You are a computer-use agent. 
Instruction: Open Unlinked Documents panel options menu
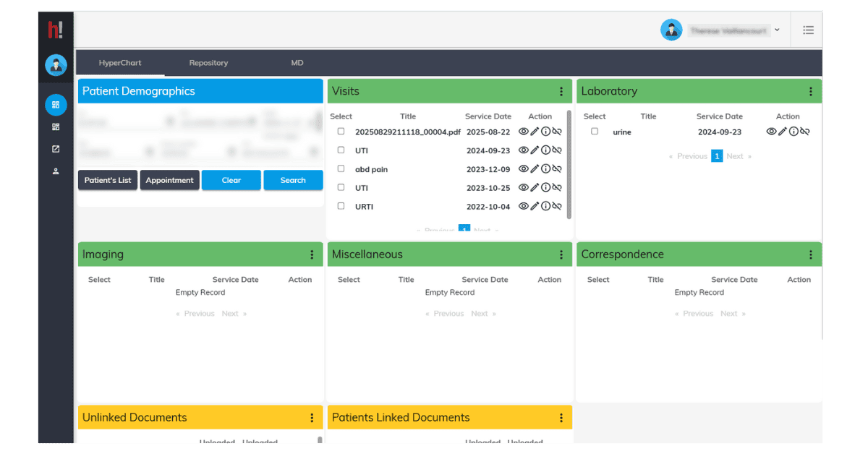tap(312, 418)
